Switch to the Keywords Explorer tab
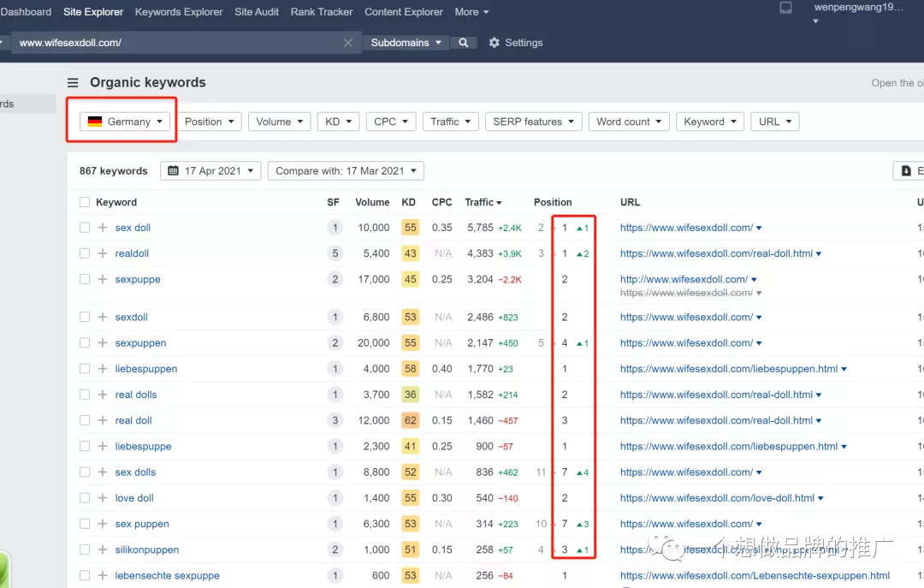924x588 pixels. (x=179, y=12)
